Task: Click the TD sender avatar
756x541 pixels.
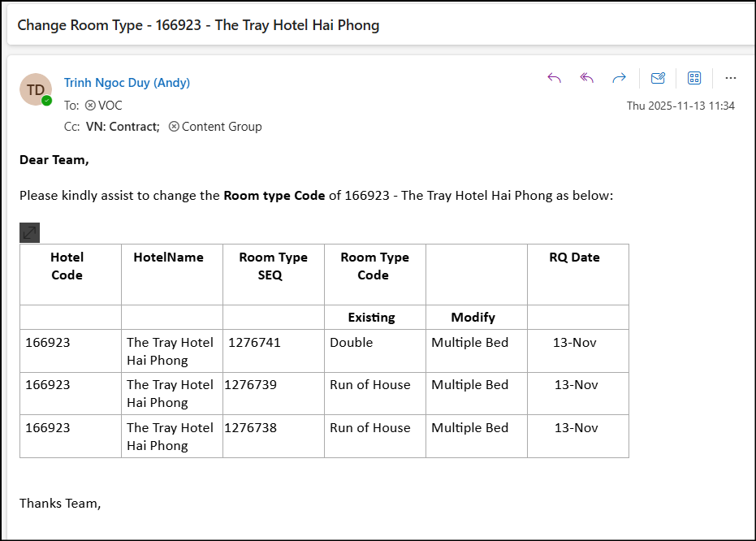Action: 36,89
